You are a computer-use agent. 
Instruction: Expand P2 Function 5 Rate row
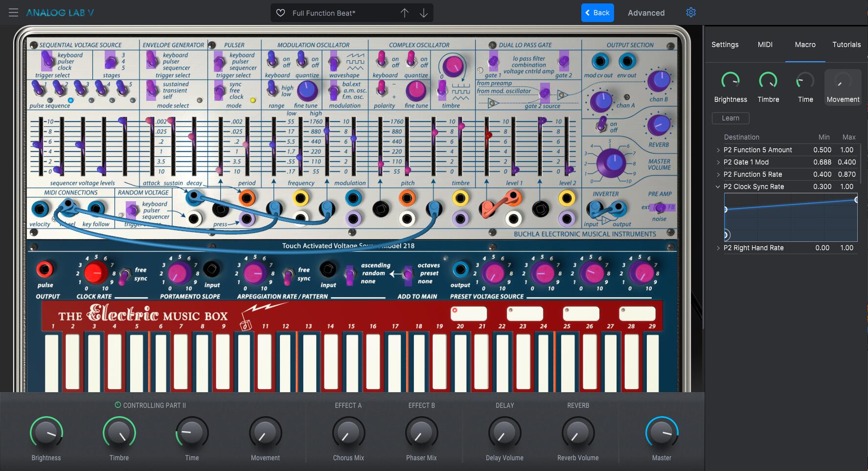click(x=718, y=174)
